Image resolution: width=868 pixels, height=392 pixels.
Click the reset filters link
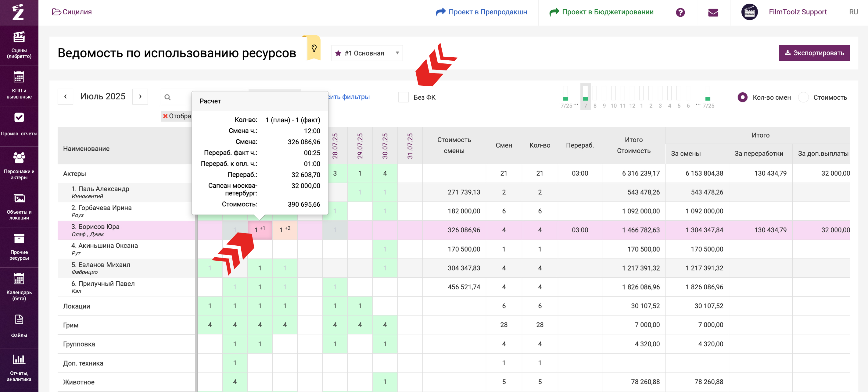(349, 97)
